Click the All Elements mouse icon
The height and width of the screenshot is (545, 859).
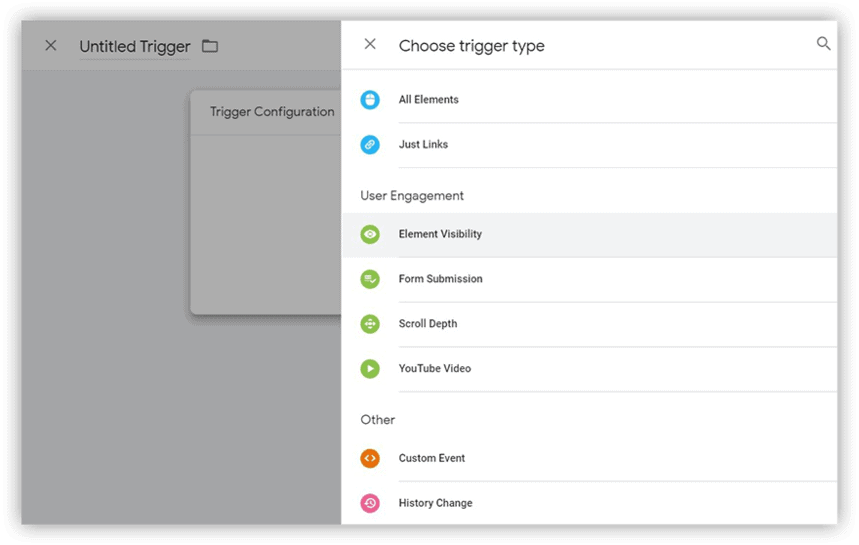pyautogui.click(x=370, y=100)
